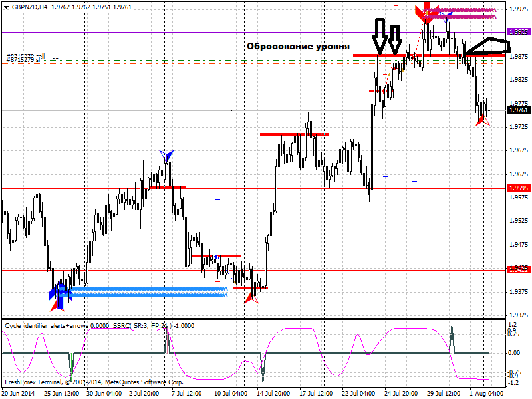Viewport: 532px width, 399px height.
Task: Select the red 1.9421 price level tag
Action: [x=518, y=270]
